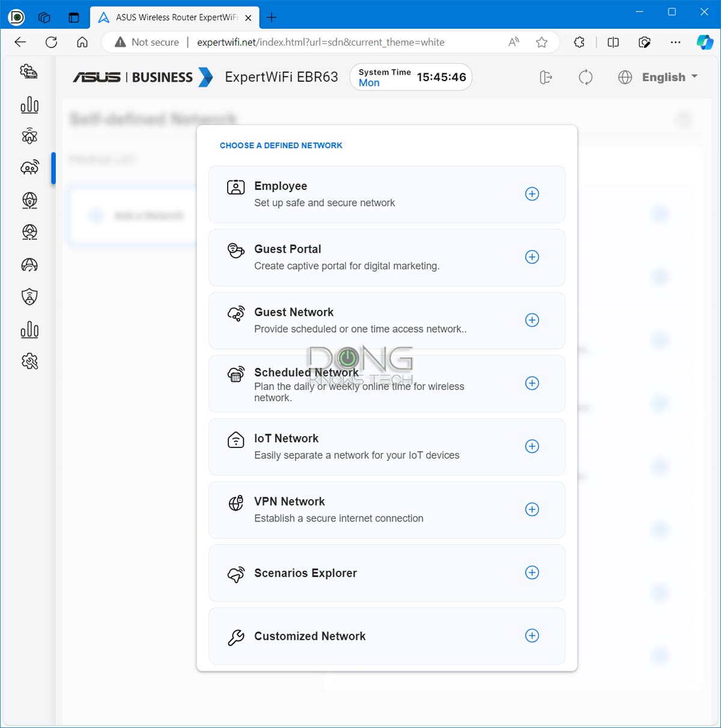Click the 'Choose a Defined Network' heading
This screenshot has height=728, width=721.
click(x=281, y=145)
